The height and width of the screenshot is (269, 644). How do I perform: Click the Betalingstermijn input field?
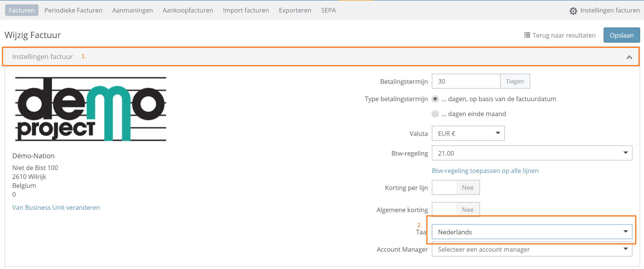click(466, 81)
